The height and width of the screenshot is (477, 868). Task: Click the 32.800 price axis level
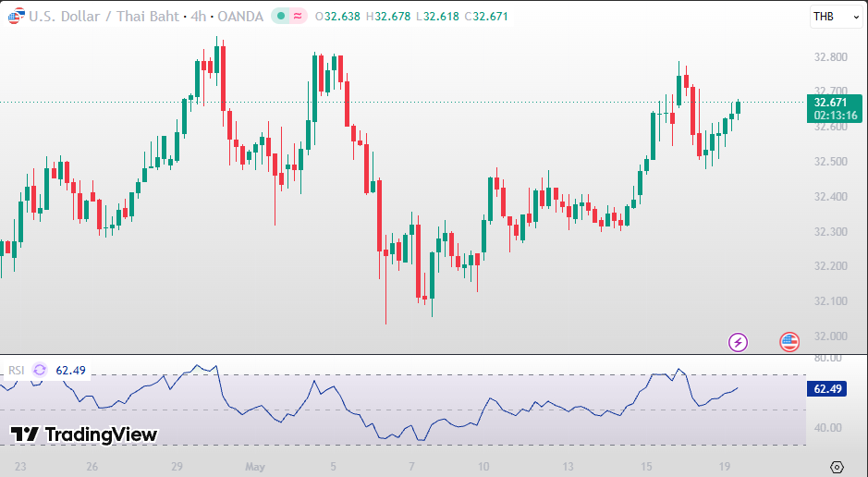(x=831, y=57)
